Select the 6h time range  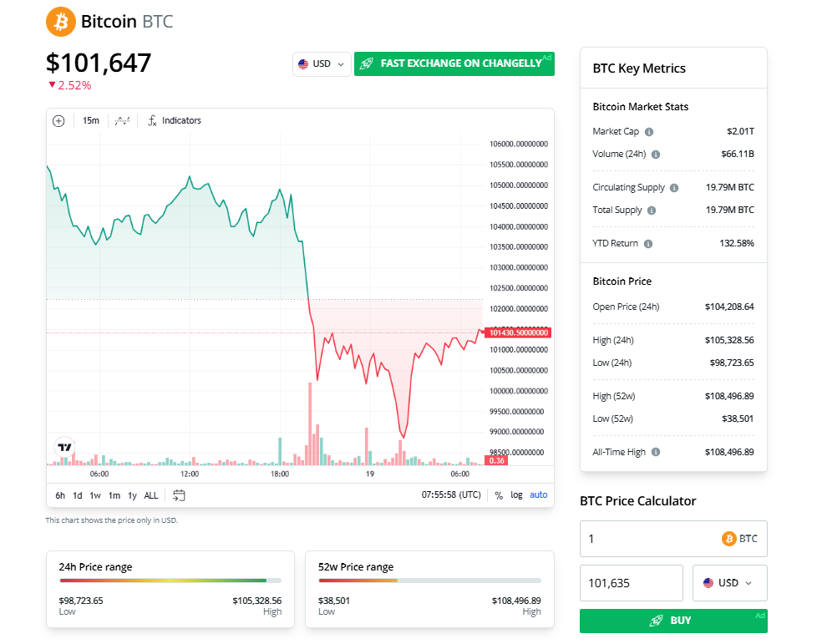pyautogui.click(x=60, y=495)
